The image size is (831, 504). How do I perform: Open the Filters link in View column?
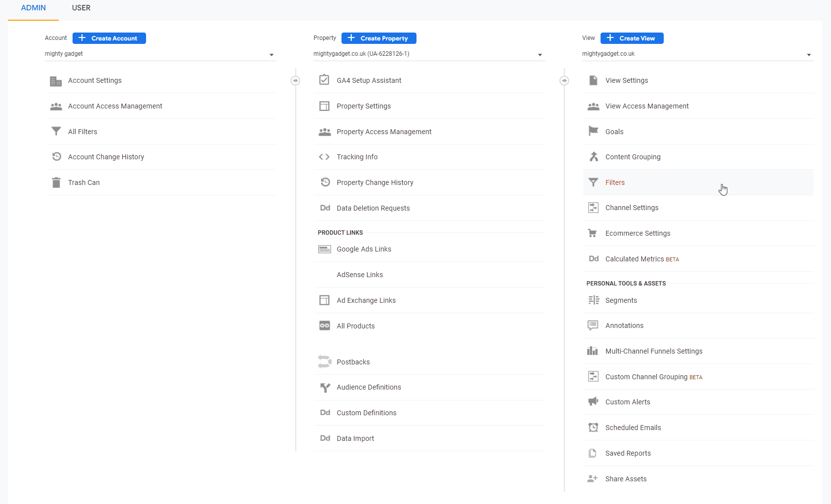615,182
